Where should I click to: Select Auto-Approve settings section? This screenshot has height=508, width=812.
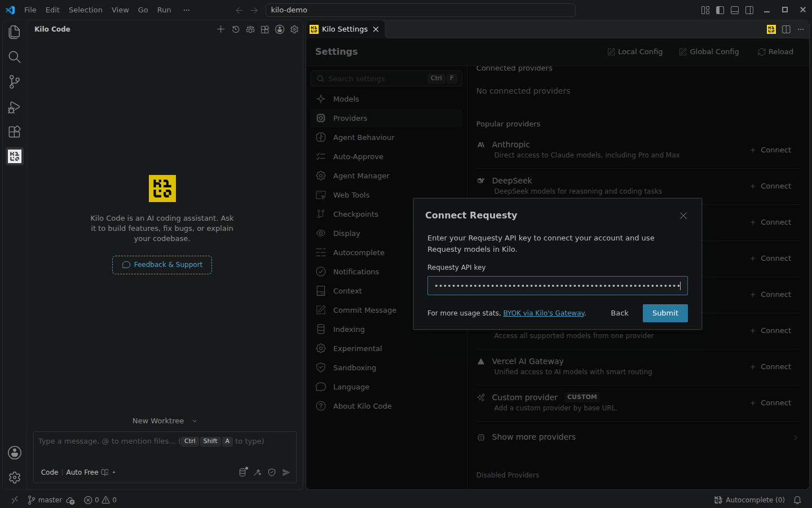coord(386,157)
